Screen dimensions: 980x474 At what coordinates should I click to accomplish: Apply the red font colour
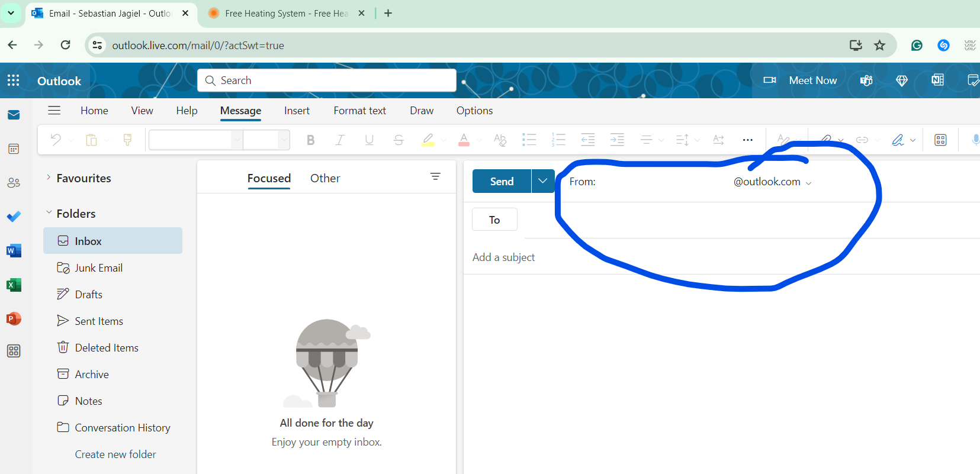pos(464,140)
